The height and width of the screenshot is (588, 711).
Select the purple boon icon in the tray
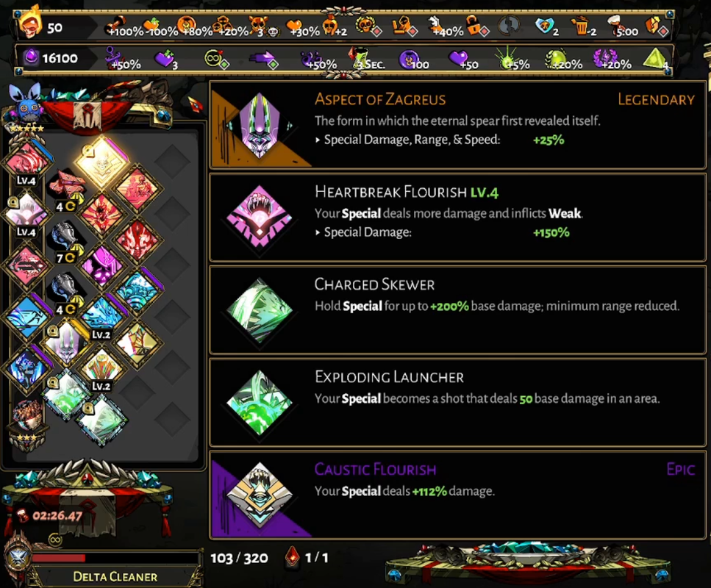tap(104, 265)
